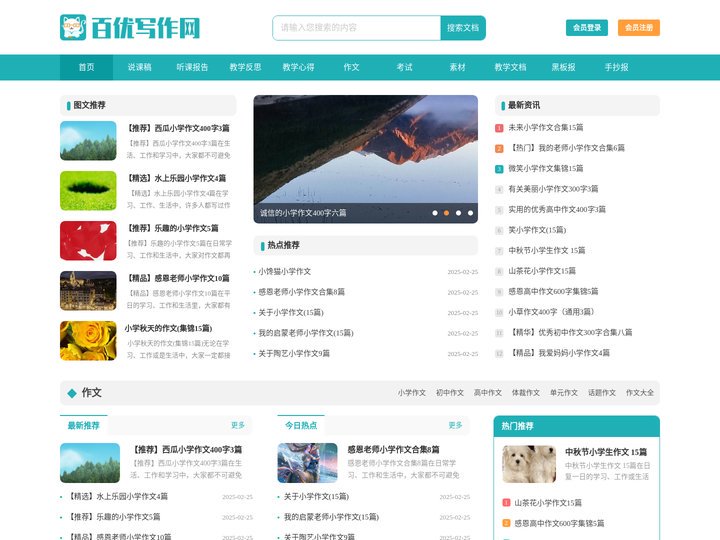Open 中秋节小学生作文 15篇 in 最新资讯
This screenshot has width=720, height=540.
tap(546, 251)
